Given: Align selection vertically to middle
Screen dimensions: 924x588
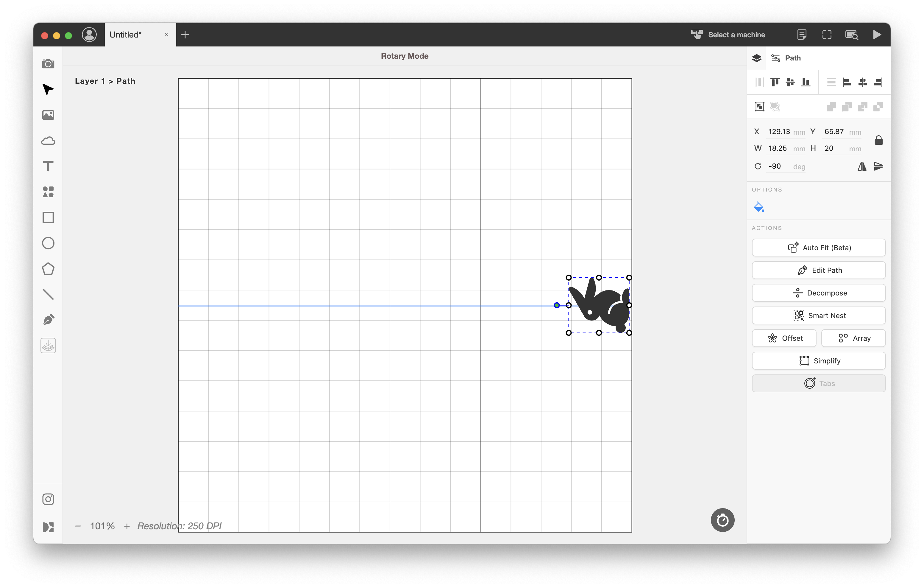Looking at the screenshot, I should pos(790,82).
